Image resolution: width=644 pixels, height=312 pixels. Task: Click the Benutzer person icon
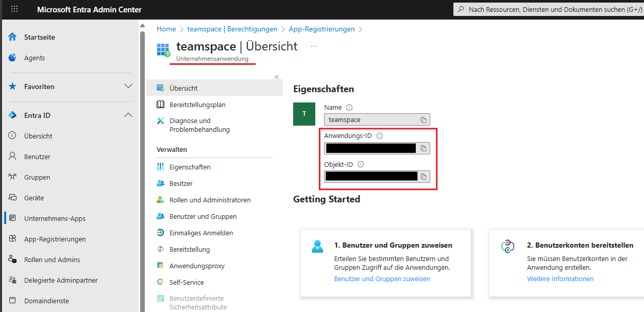tap(12, 157)
